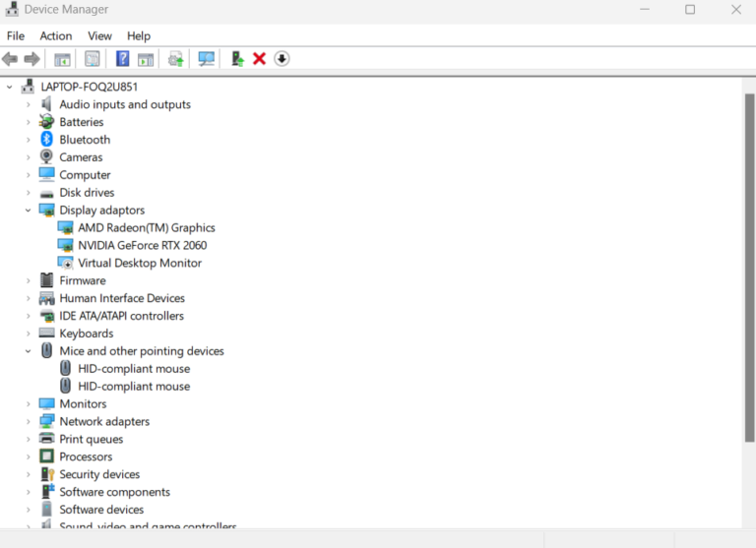Click the Software components puzzle icon
The image size is (756, 548).
(x=47, y=492)
